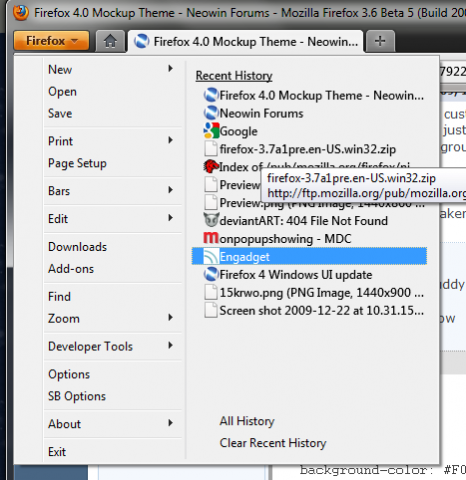This screenshot has height=480, width=466.
Task: Expand the About submenu arrow
Action: (x=171, y=423)
